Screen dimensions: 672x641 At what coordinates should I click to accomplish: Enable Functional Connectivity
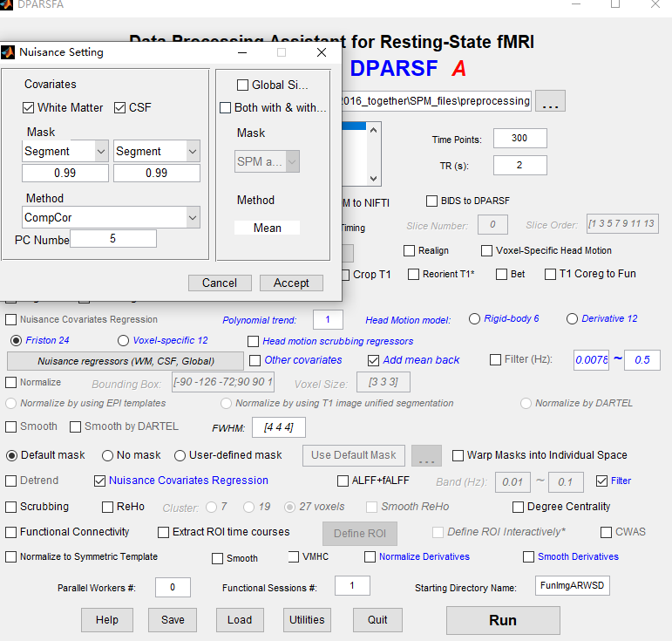coord(10,532)
